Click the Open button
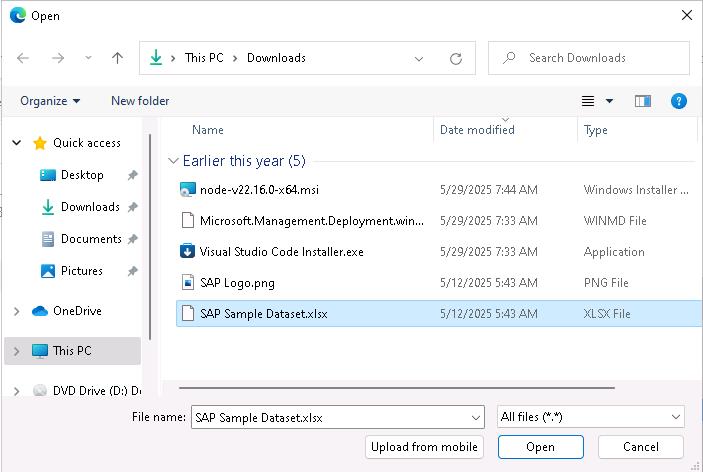703x472 pixels. [540, 447]
